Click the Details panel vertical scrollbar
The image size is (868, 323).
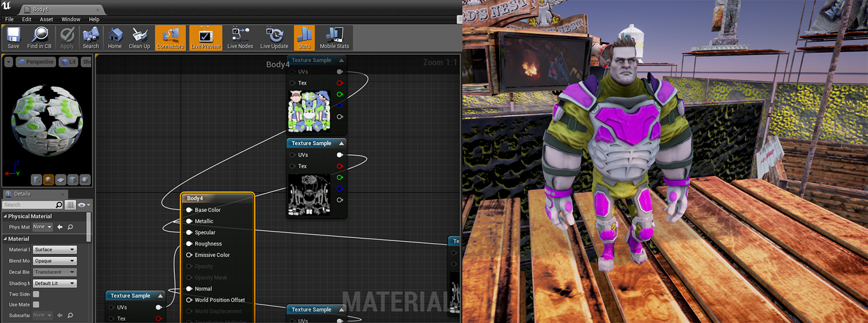tap(89, 227)
